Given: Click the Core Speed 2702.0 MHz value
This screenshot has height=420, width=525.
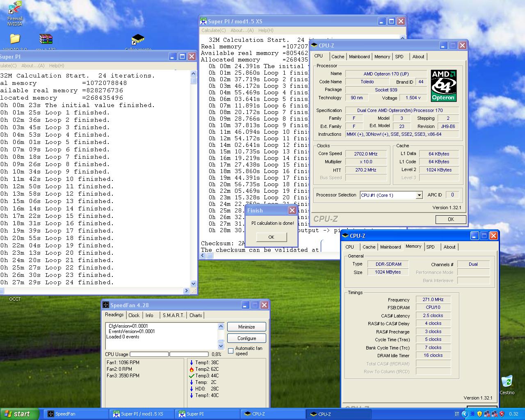Looking at the screenshot, I should pos(366,154).
